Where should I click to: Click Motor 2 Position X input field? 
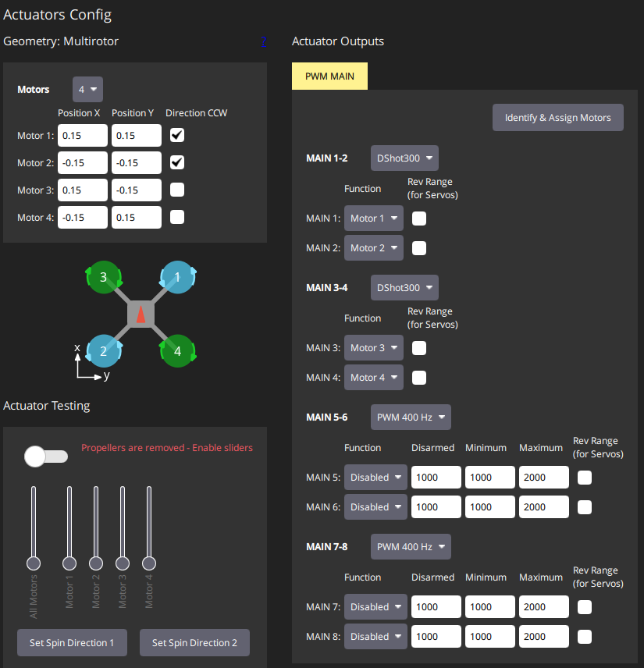pyautogui.click(x=83, y=163)
